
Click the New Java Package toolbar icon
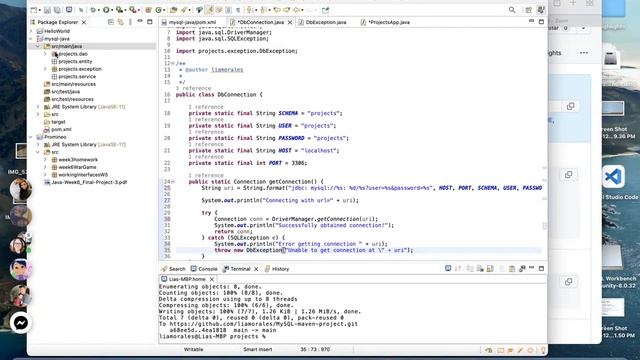149,10
